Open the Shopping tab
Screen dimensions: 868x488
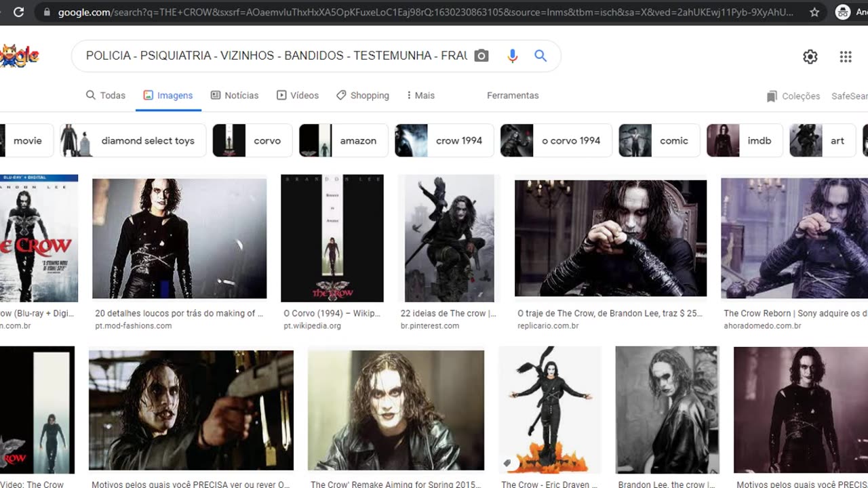363,96
